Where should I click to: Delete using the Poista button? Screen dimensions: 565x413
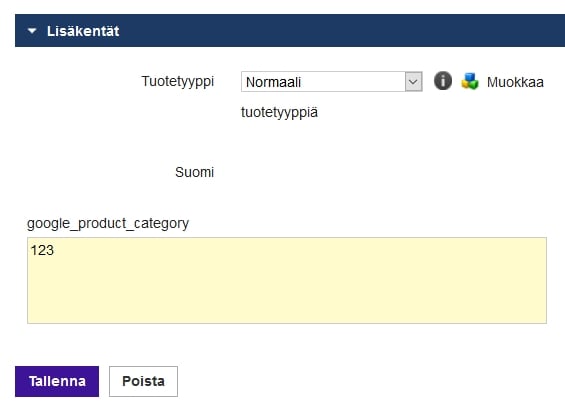point(143,381)
